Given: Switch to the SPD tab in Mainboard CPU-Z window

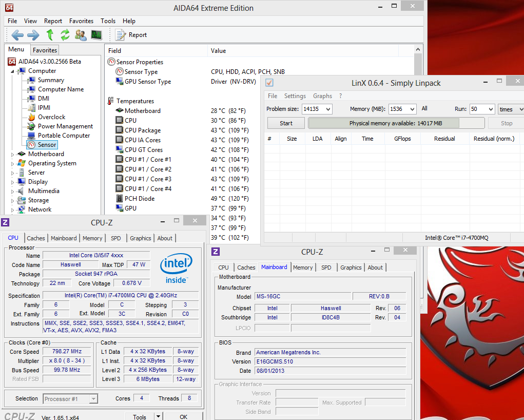Looking at the screenshot, I should pyautogui.click(x=326, y=268).
